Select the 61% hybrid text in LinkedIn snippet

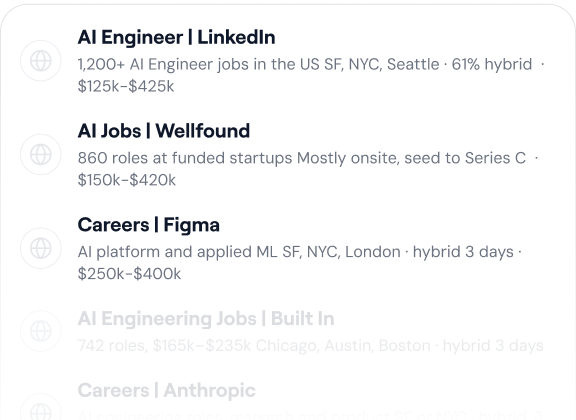click(x=492, y=64)
